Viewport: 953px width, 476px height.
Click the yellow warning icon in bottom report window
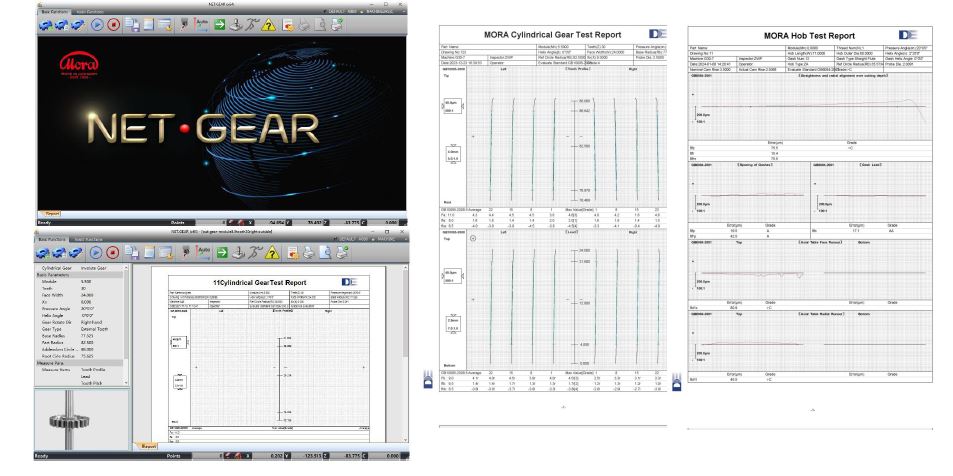point(272,252)
